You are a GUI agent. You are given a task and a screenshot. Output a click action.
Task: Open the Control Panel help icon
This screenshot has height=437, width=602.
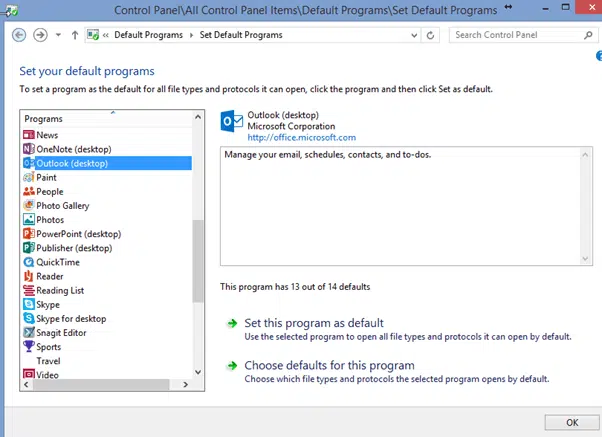click(x=599, y=56)
